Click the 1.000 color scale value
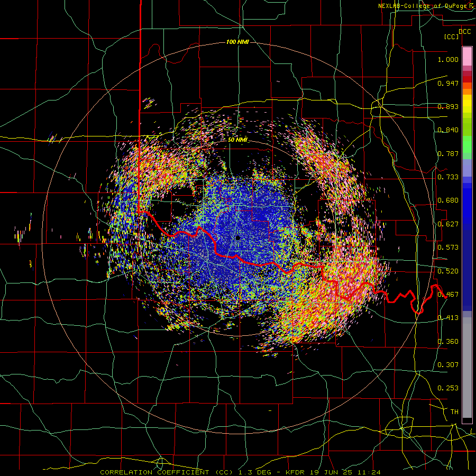 (x=448, y=59)
